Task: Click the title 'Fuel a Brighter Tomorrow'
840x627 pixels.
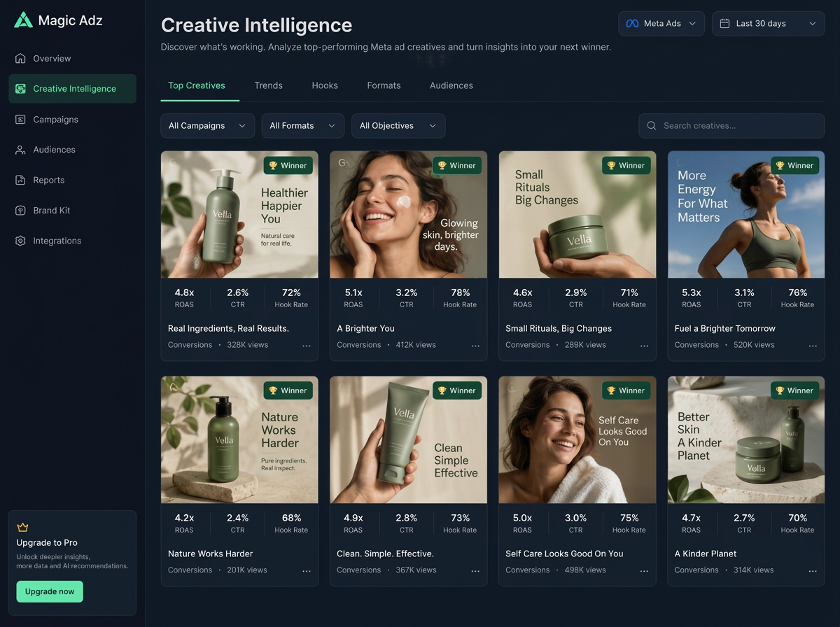Action: [724, 328]
